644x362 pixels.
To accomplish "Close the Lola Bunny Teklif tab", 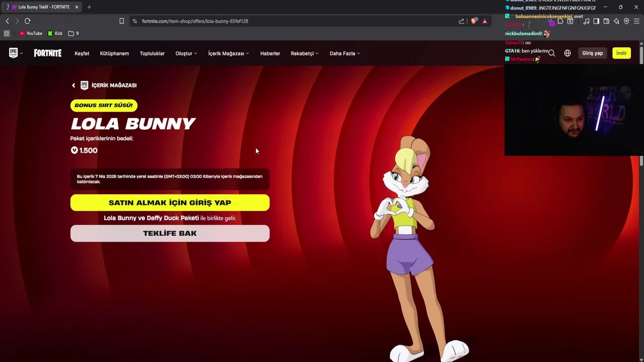I will click(76, 7).
